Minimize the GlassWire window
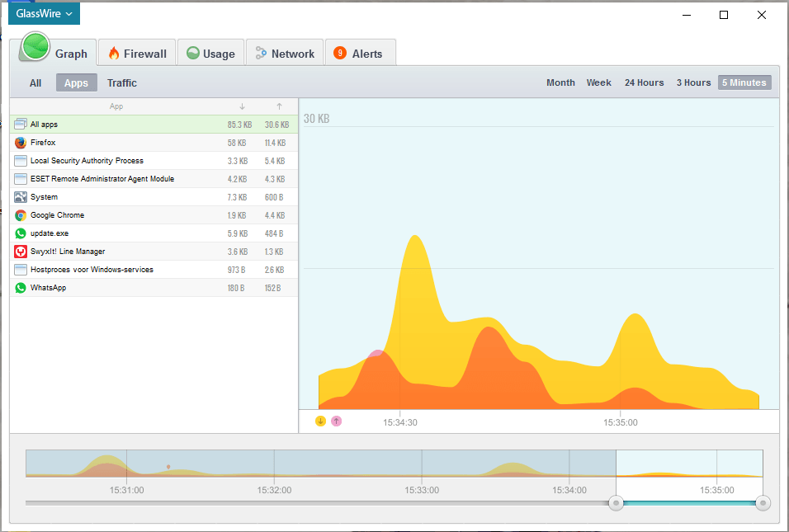The height and width of the screenshot is (532, 789). [x=687, y=15]
